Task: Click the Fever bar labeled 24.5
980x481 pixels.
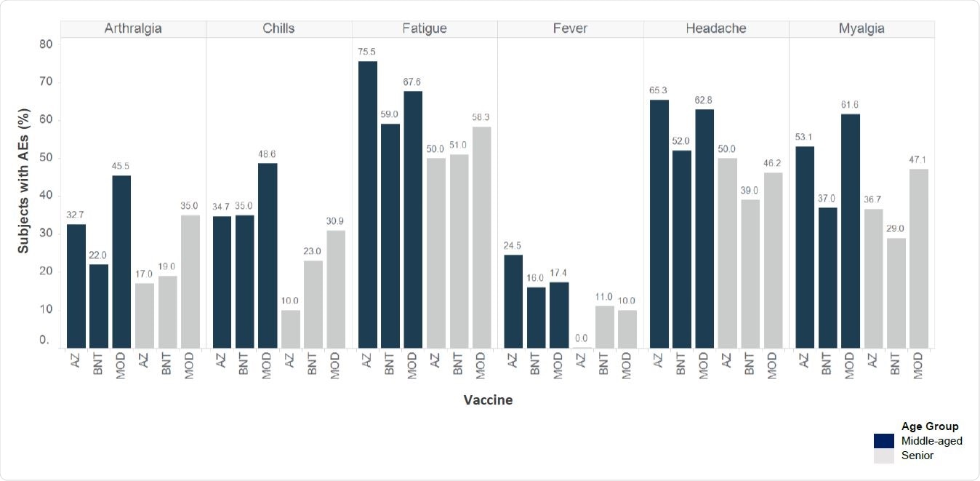Action: [x=513, y=301]
